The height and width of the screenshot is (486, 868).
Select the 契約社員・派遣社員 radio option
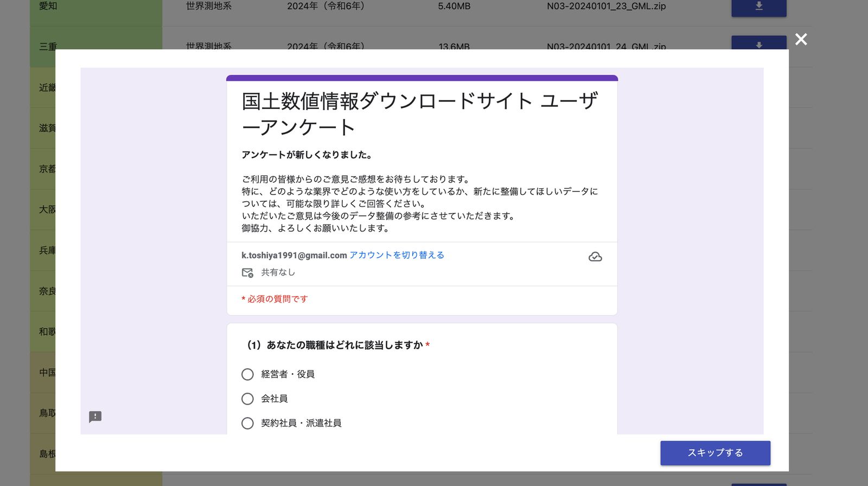247,423
